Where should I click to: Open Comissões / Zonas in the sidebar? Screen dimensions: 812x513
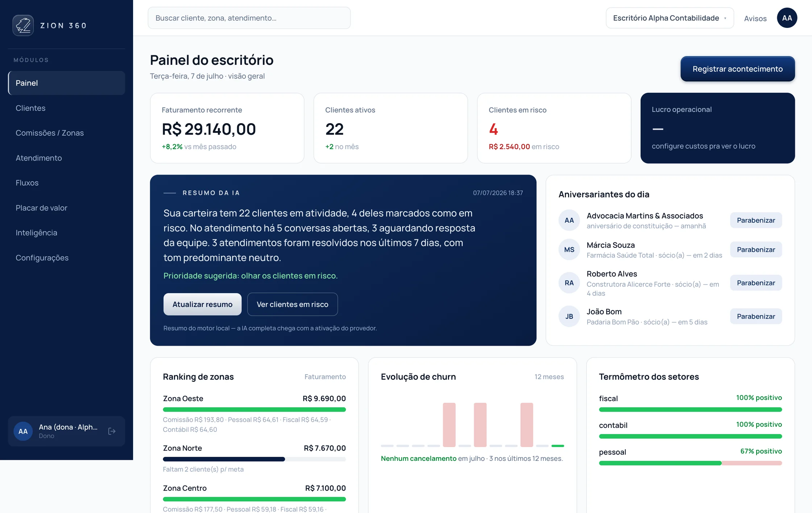pyautogui.click(x=67, y=133)
